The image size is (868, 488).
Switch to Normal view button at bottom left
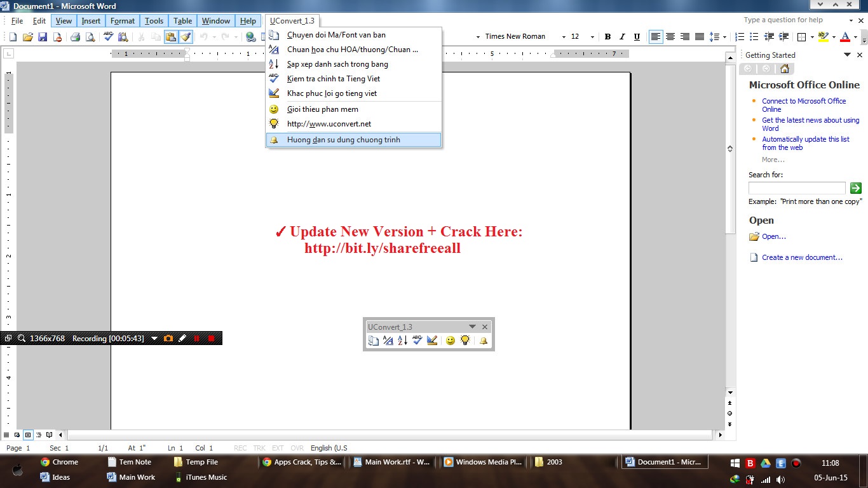[6, 435]
